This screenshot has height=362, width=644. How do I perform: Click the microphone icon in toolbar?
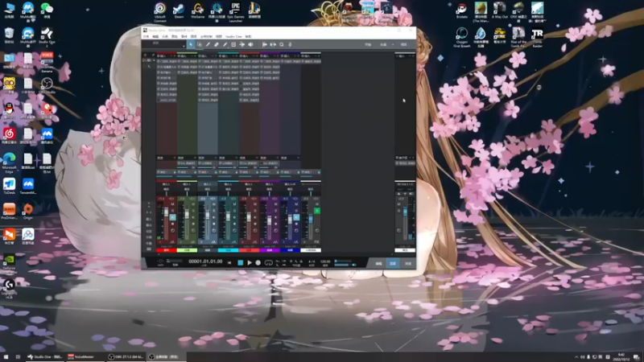[x=290, y=44]
